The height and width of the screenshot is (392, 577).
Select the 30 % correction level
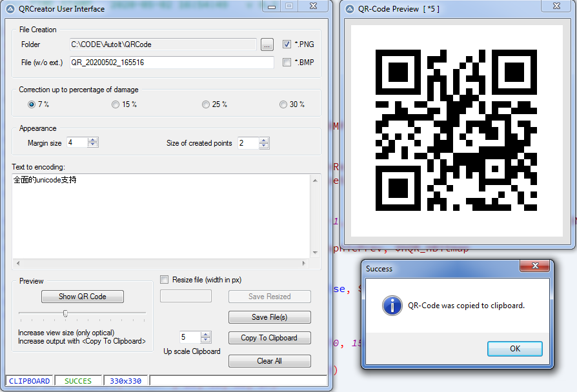click(x=283, y=104)
